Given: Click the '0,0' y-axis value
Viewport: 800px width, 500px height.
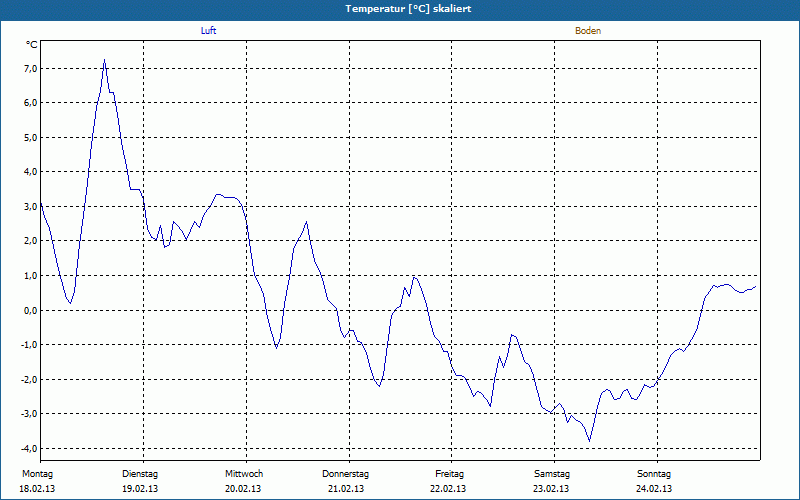Looking at the screenshot, I should 31,310.
